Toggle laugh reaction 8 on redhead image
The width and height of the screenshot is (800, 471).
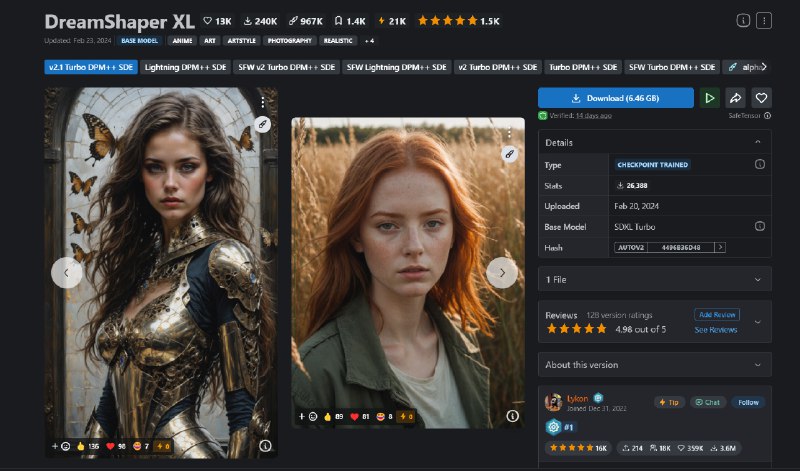385,417
